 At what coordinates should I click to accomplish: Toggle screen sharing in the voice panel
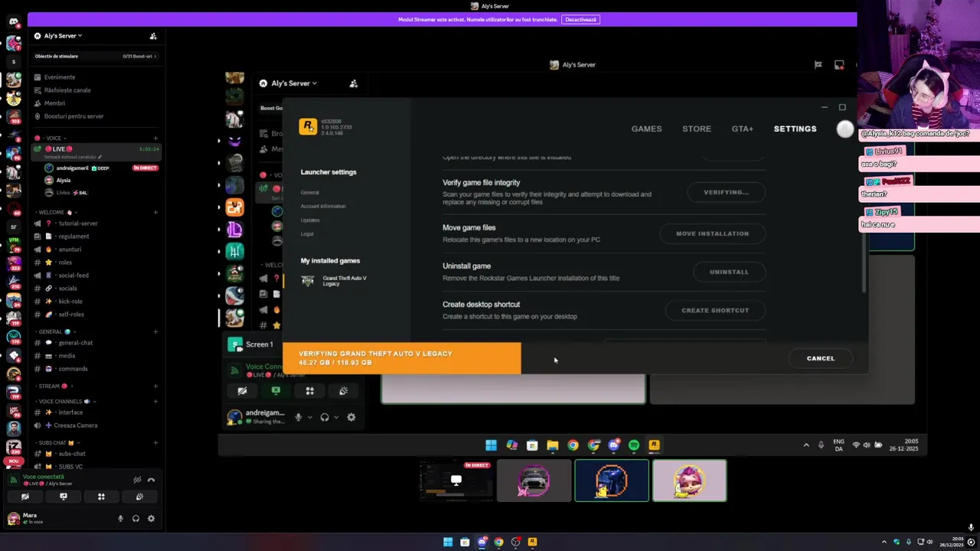(64, 497)
